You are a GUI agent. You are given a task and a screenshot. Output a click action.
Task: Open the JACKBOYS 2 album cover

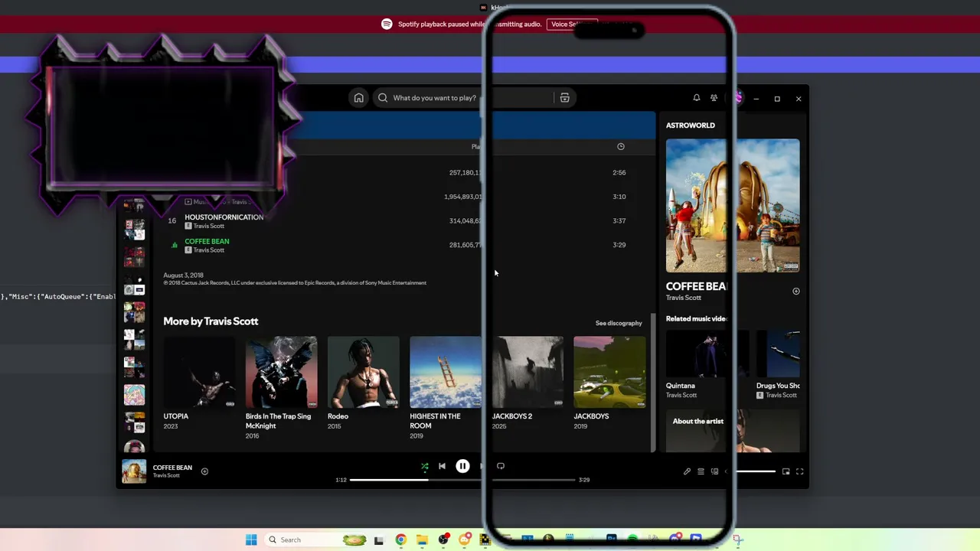(528, 372)
